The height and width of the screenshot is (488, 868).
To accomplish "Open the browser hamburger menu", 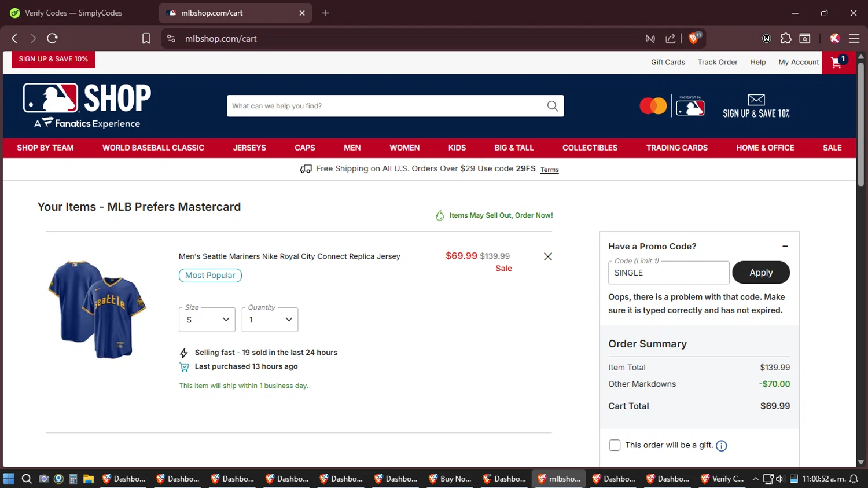I will tap(854, 38).
